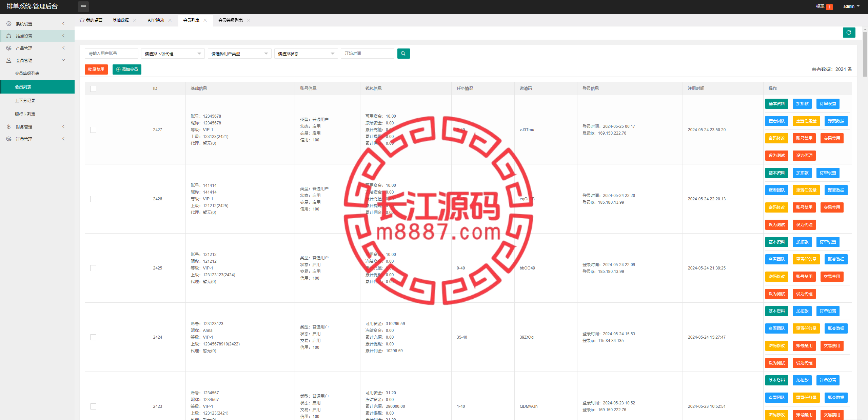This screenshot has width=868, height=420.
Task: Click the search magnifier button
Action: pyautogui.click(x=403, y=54)
